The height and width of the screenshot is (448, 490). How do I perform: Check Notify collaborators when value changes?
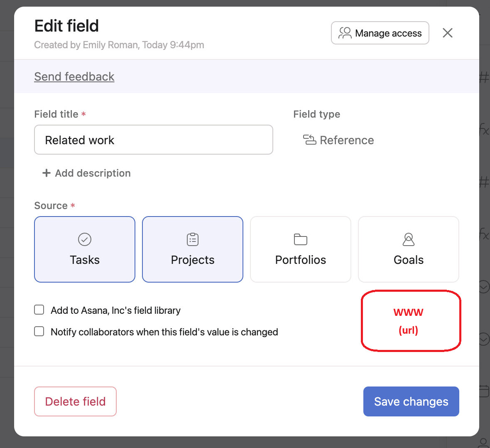click(x=39, y=332)
